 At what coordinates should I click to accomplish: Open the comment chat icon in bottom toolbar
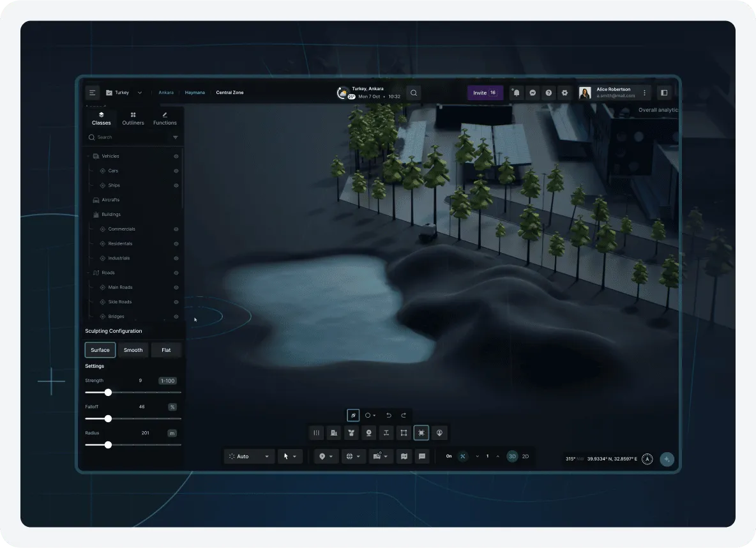point(422,456)
